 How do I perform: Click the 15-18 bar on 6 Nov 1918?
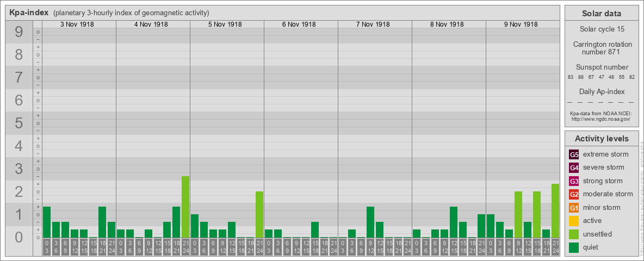[314, 230]
